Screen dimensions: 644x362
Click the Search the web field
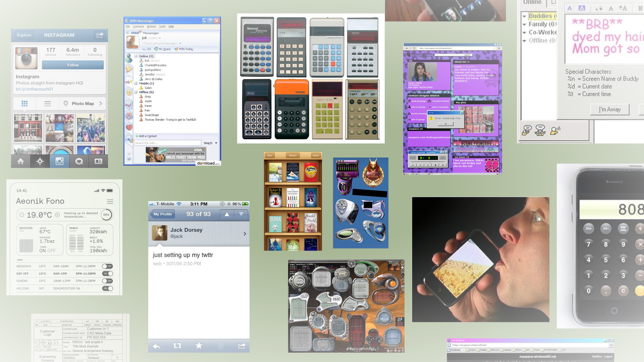[x=167, y=143]
